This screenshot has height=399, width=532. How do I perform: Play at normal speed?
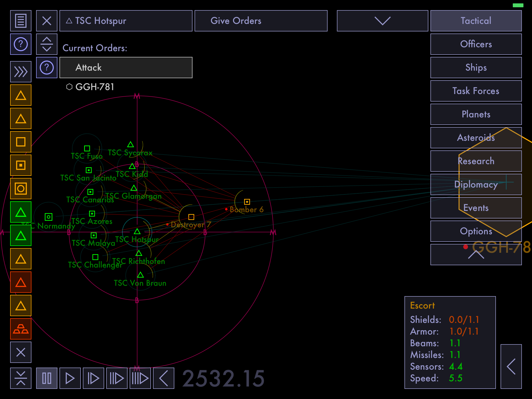pos(70,378)
